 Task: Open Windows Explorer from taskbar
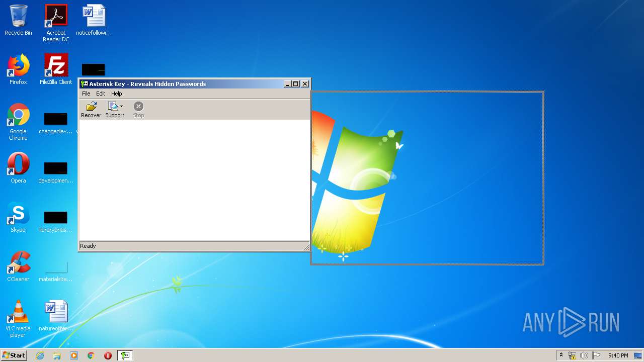pos(57,355)
